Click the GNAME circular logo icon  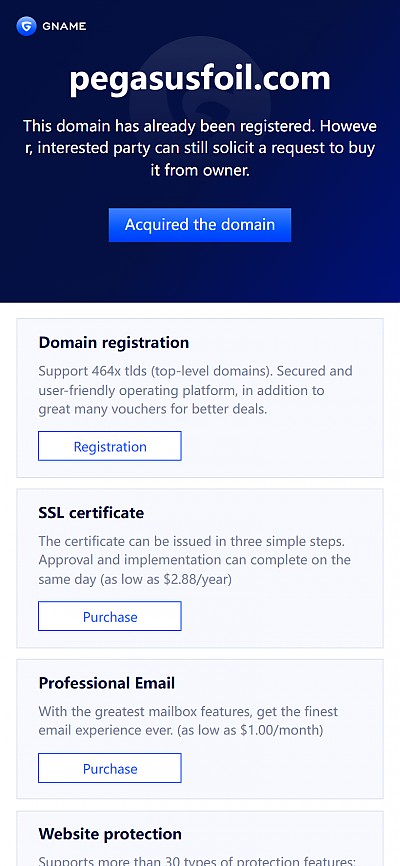pyautogui.click(x=26, y=26)
